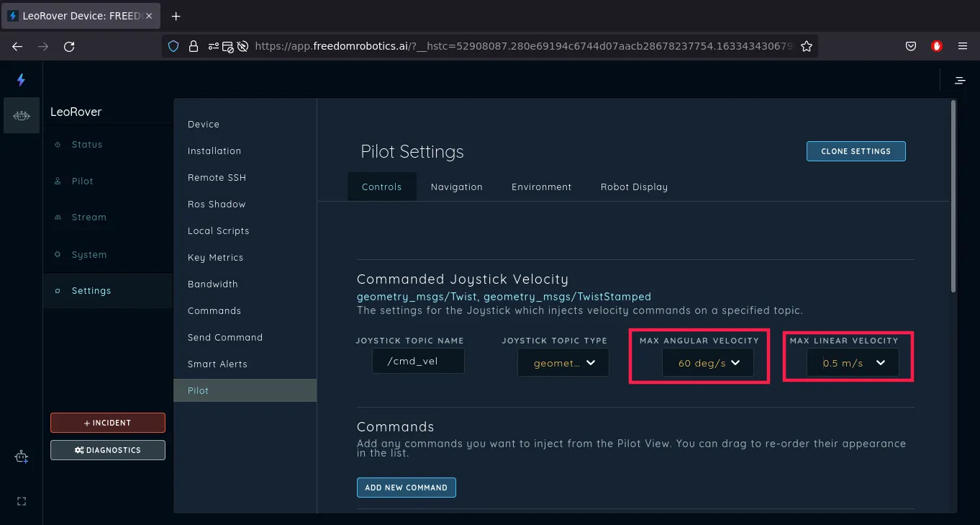The image size is (980, 525).
Task: Open the Max Angular Velocity dropdown
Action: pyautogui.click(x=708, y=363)
